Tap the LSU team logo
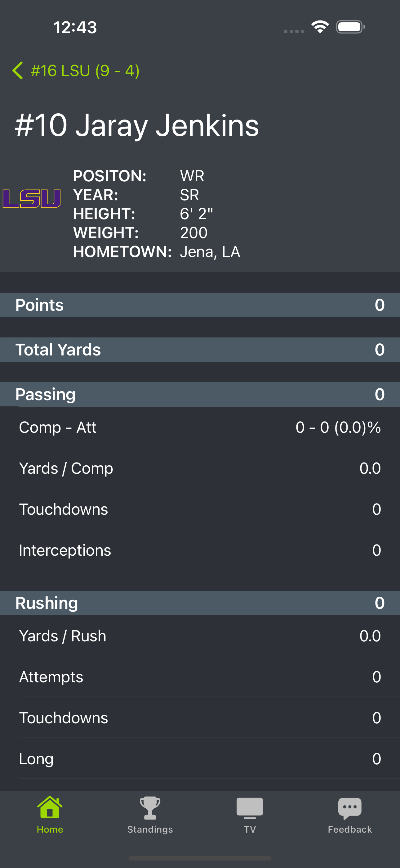This screenshot has width=400, height=868. [x=32, y=198]
